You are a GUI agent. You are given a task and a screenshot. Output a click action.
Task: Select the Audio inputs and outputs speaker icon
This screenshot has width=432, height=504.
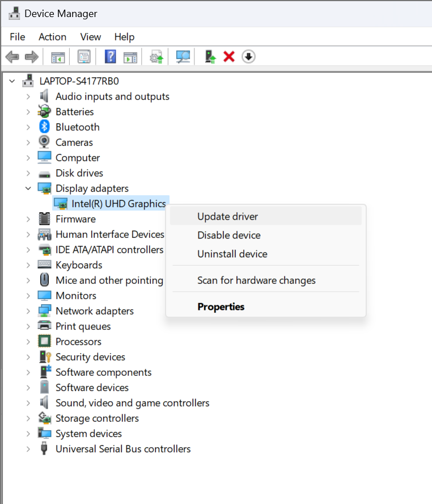44,96
